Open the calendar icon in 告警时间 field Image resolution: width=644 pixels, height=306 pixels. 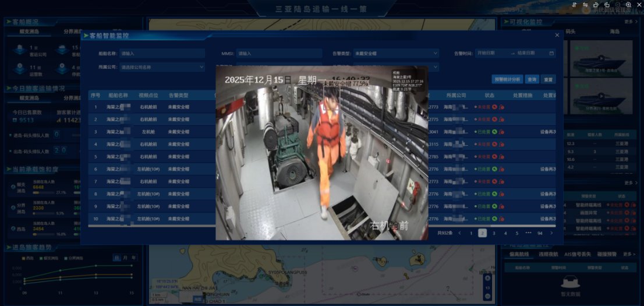click(551, 53)
